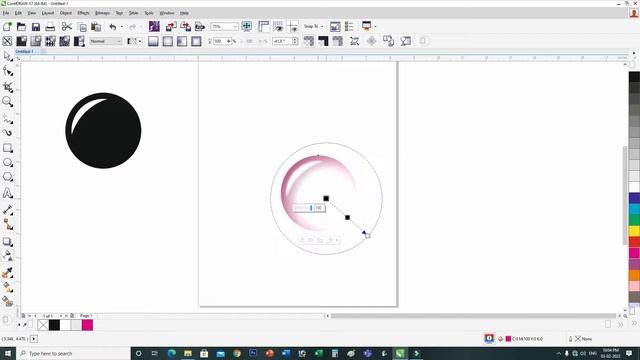This screenshot has height=360, width=640.
Task: Click the Edit Transparency button
Action: (406, 41)
